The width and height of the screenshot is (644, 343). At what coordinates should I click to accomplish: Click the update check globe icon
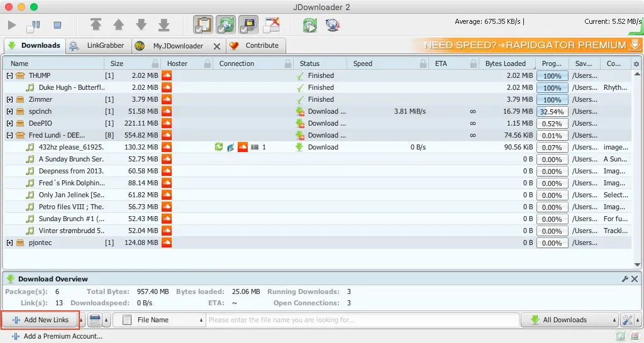tap(332, 25)
